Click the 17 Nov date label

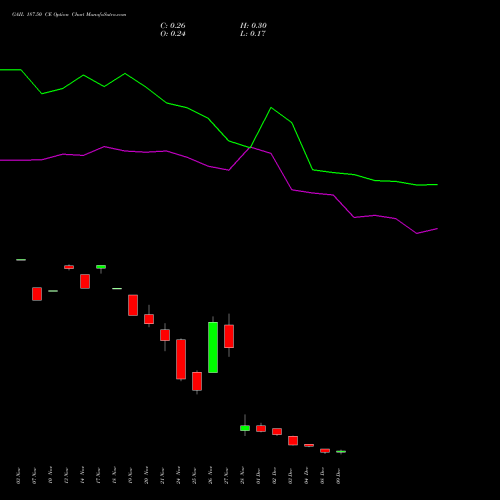click(98, 475)
